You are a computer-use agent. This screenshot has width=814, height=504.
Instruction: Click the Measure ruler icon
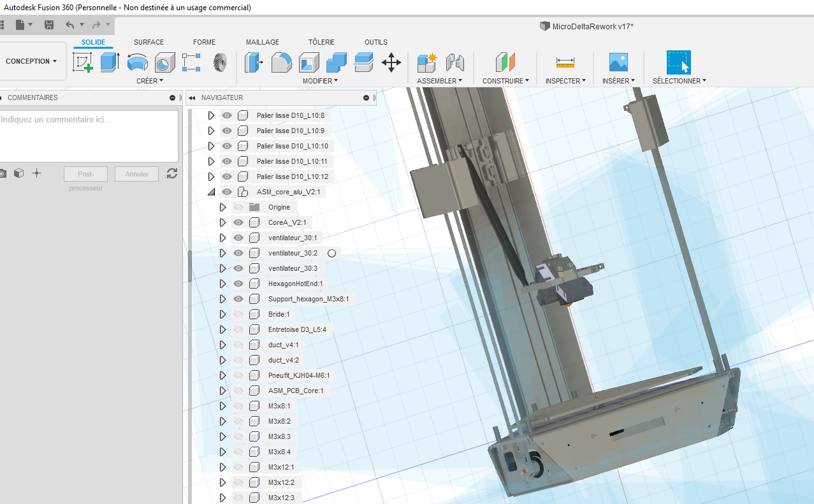[x=565, y=62]
